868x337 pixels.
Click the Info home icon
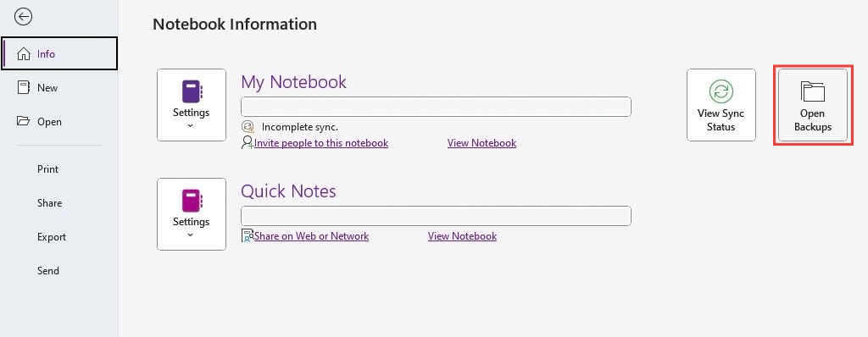[x=24, y=53]
